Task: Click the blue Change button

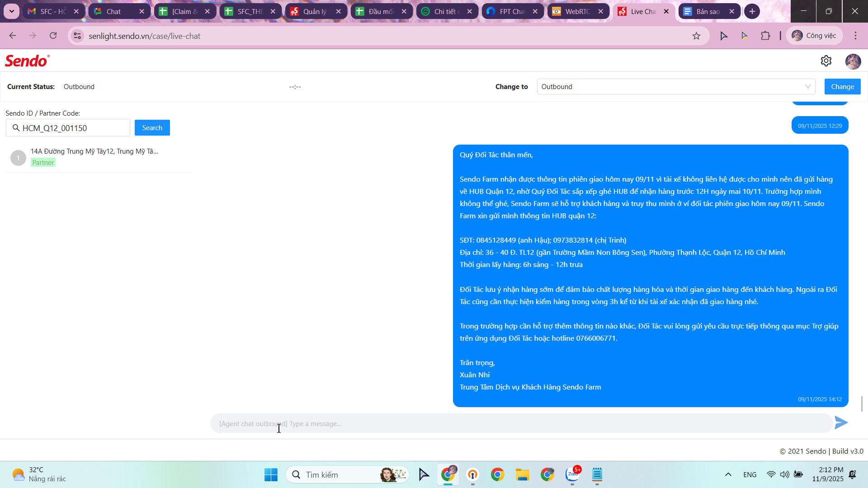Action: pos(842,87)
